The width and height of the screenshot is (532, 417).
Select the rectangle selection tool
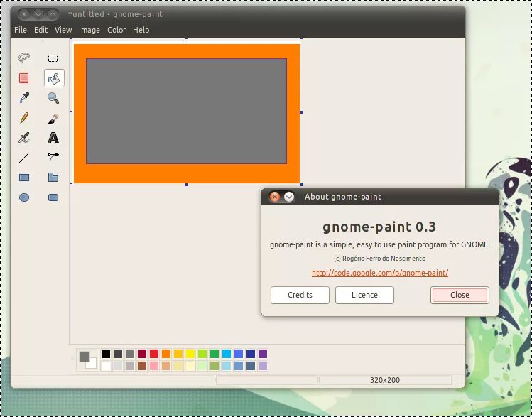click(53, 58)
